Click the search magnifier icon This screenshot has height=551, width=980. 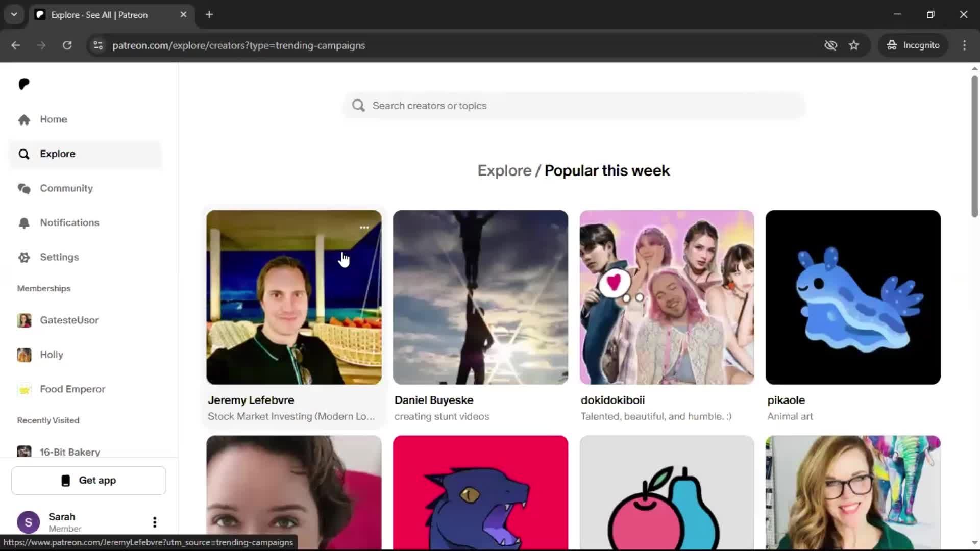358,106
